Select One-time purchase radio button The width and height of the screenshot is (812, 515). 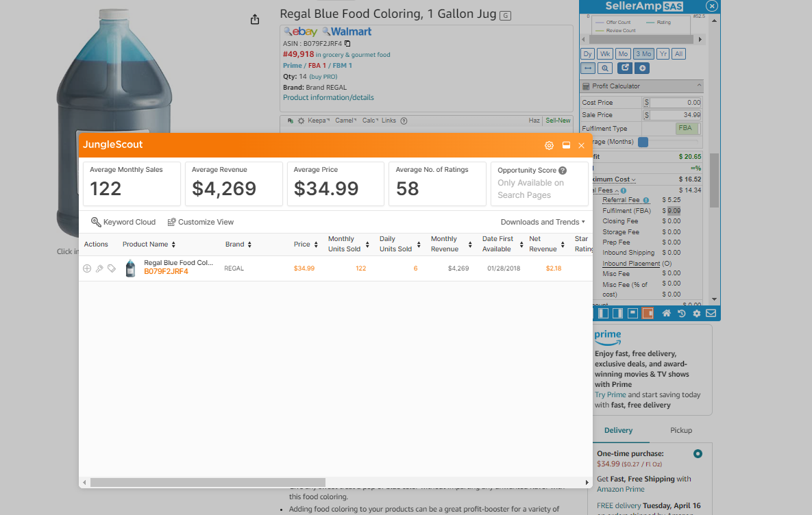pos(698,454)
